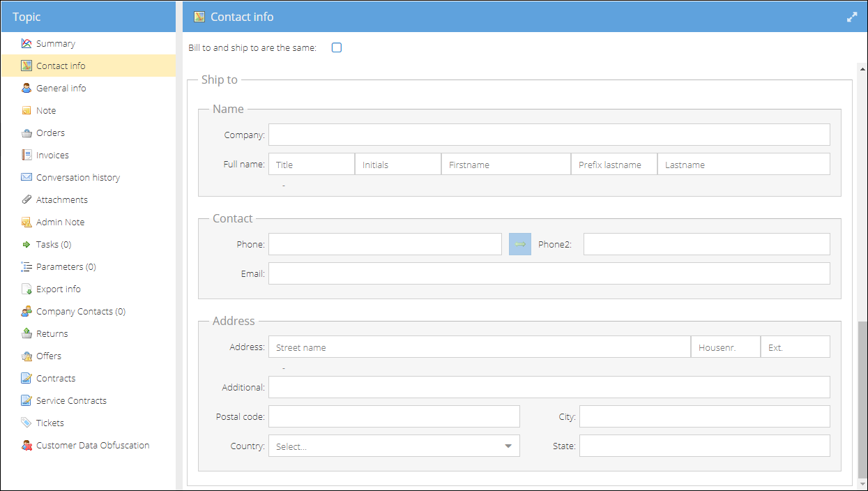This screenshot has height=491, width=868.
Task: Click the Company input field
Action: tap(549, 135)
